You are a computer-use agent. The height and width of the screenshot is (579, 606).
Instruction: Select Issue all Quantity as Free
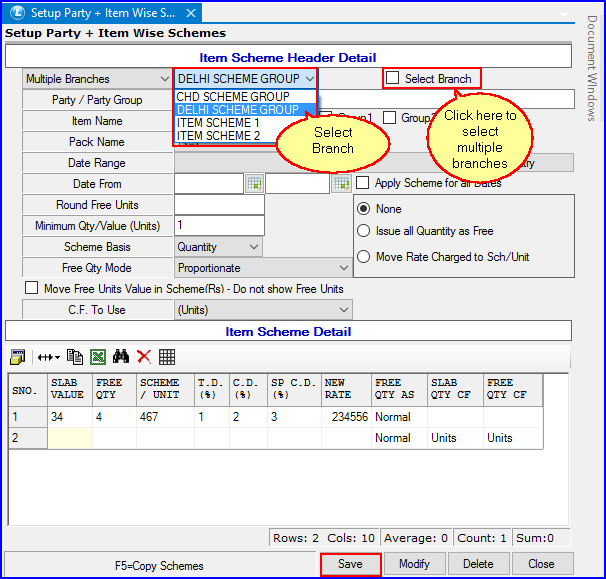click(x=363, y=231)
